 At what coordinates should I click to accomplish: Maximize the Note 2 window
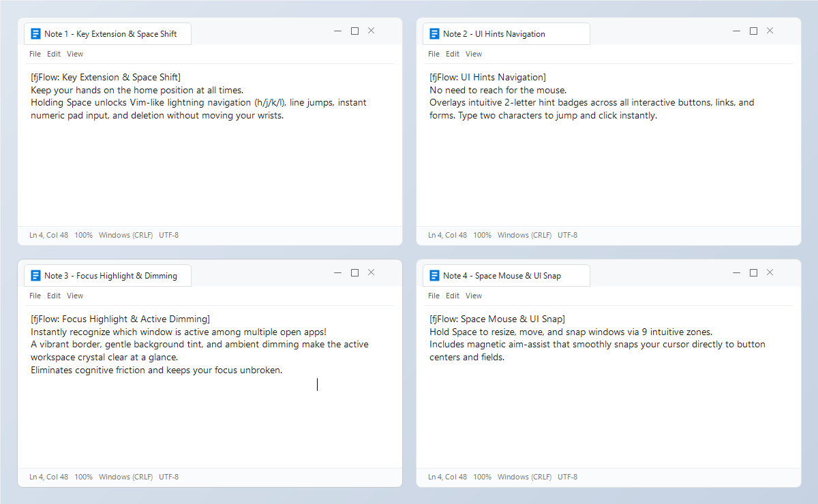tap(753, 31)
